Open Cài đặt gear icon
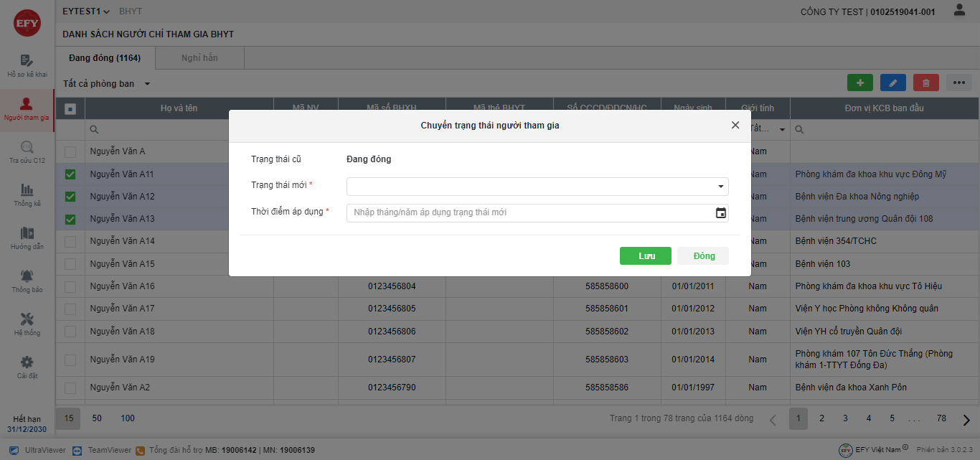 pos(27,362)
